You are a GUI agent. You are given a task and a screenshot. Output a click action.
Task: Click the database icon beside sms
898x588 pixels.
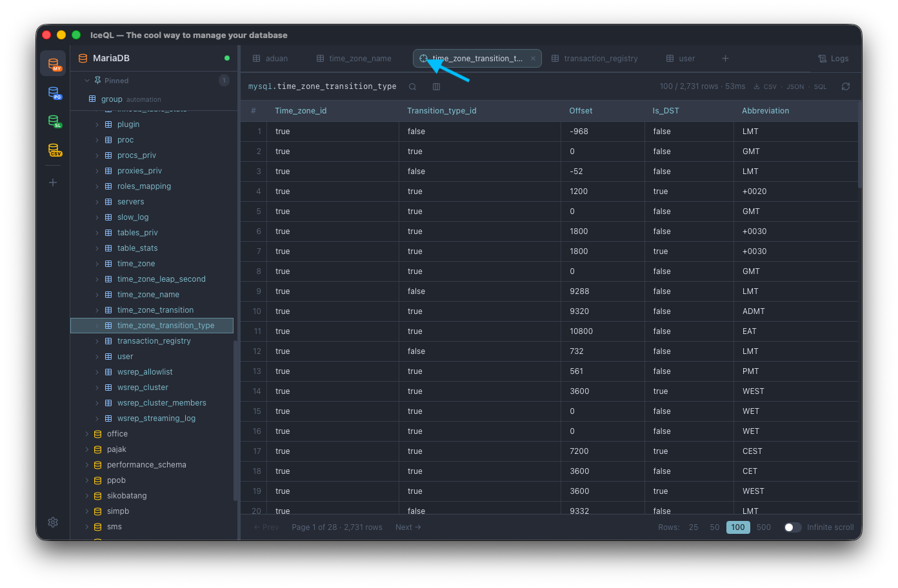(x=98, y=527)
